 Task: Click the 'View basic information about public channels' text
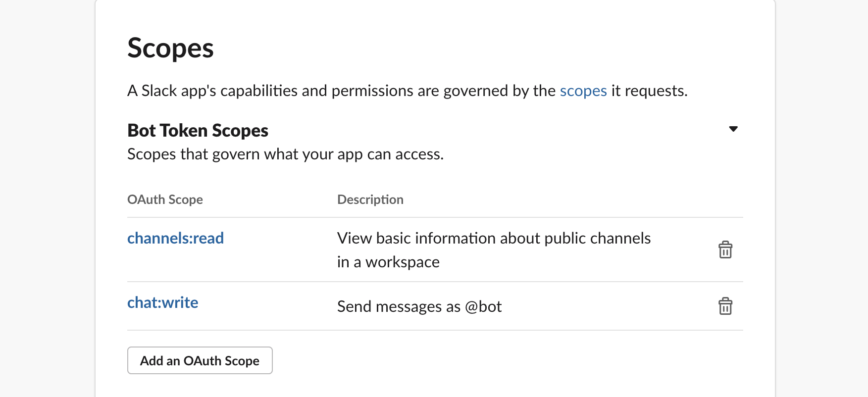click(x=493, y=238)
